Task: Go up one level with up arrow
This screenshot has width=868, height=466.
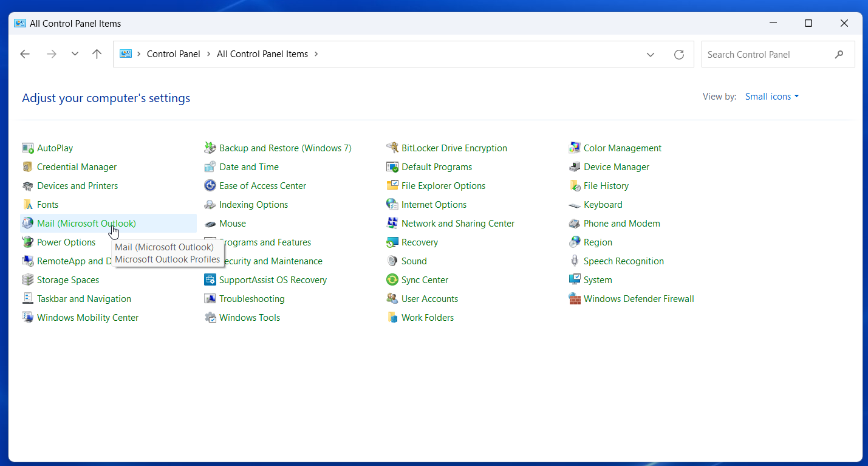Action: 97,54
